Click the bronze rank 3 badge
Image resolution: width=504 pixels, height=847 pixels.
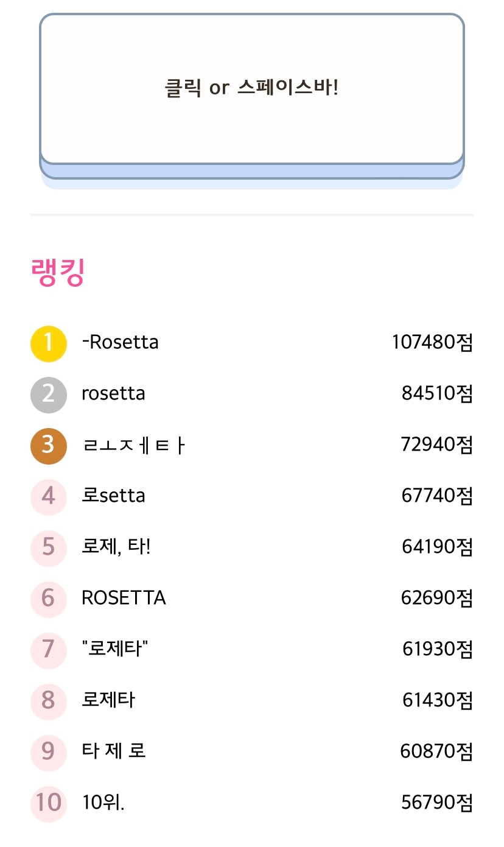pyautogui.click(x=48, y=446)
